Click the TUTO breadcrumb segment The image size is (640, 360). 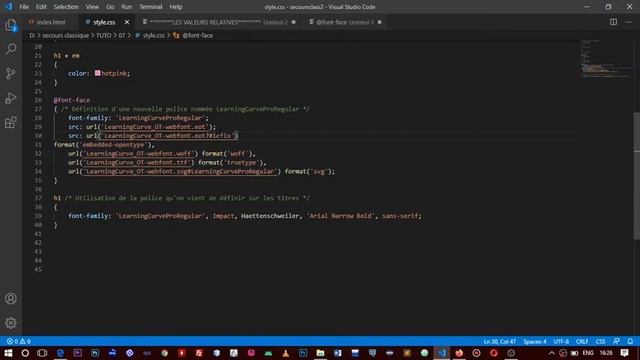point(103,36)
